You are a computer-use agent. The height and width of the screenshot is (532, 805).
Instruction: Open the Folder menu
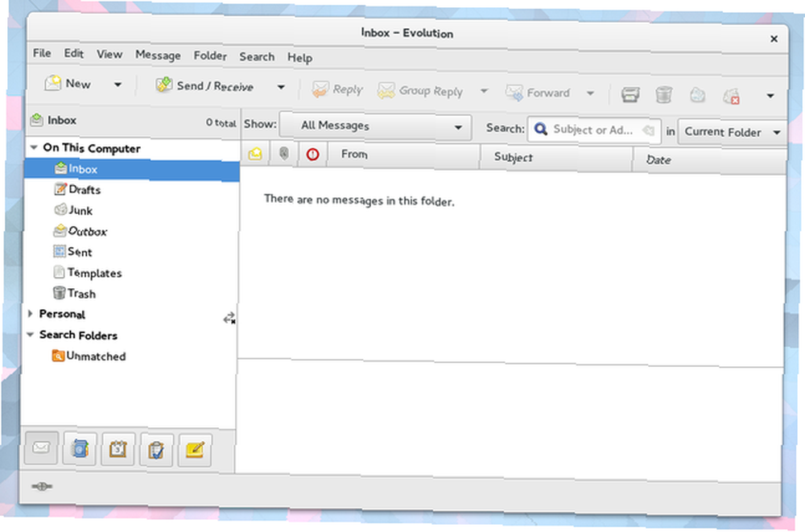[x=210, y=56]
